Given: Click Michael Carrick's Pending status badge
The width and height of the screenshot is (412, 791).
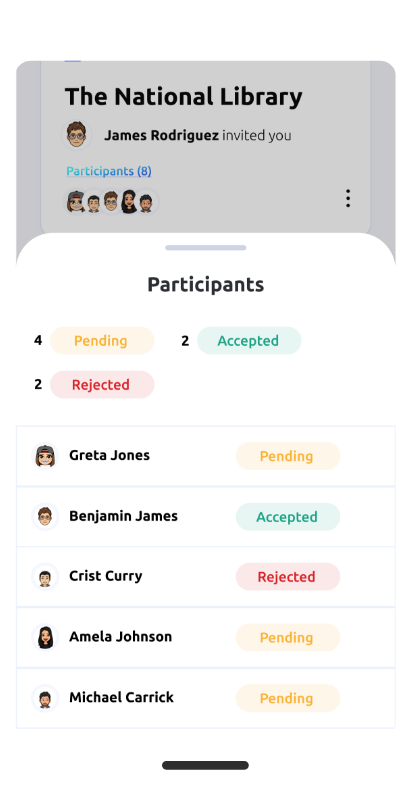Looking at the screenshot, I should point(288,698).
